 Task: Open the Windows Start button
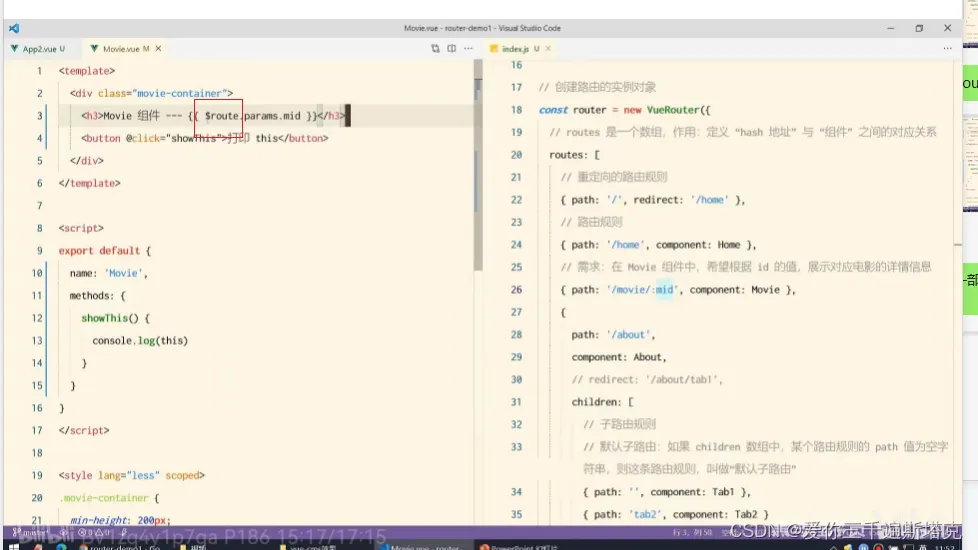pos(13,546)
